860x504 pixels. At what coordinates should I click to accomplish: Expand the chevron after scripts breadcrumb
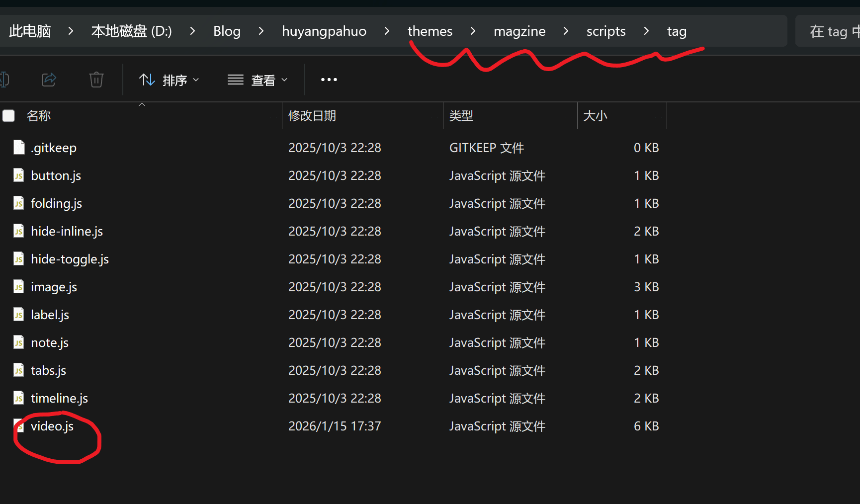click(646, 31)
